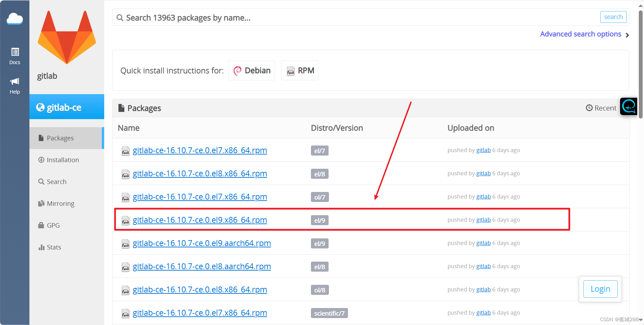The width and height of the screenshot is (644, 325).
Task: Click the ol/7 distro badge
Action: [x=320, y=197]
